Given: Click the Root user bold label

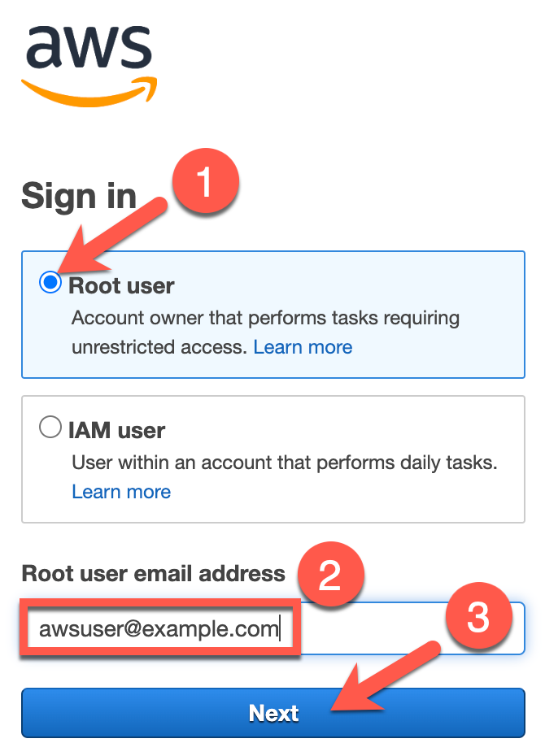Looking at the screenshot, I should [121, 285].
